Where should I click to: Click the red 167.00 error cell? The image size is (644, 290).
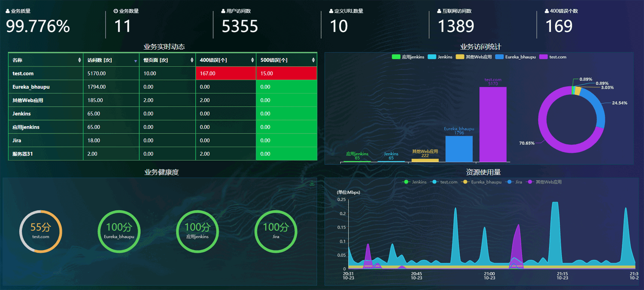click(226, 73)
